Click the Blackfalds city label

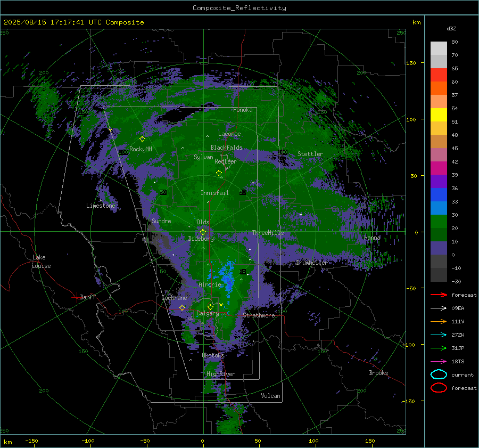[x=226, y=148]
